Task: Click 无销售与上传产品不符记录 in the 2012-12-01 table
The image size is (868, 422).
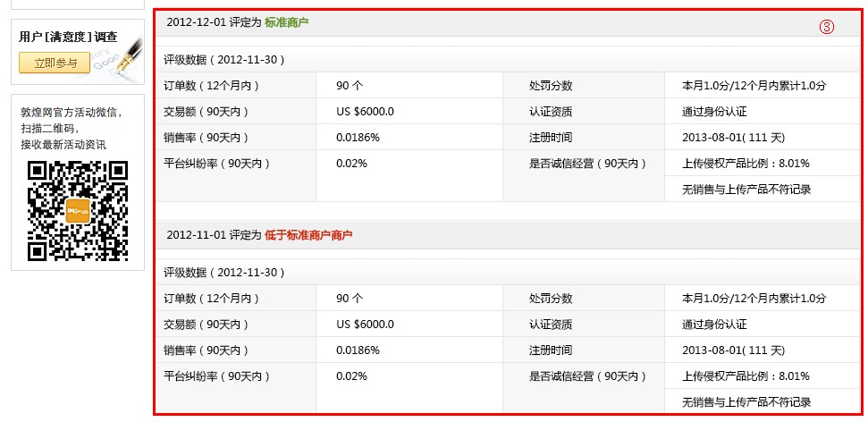Action: [x=746, y=190]
